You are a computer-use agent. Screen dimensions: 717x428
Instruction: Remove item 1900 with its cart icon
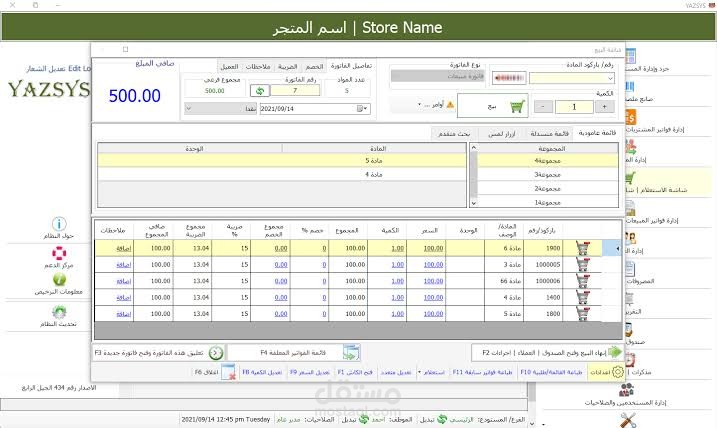[583, 248]
